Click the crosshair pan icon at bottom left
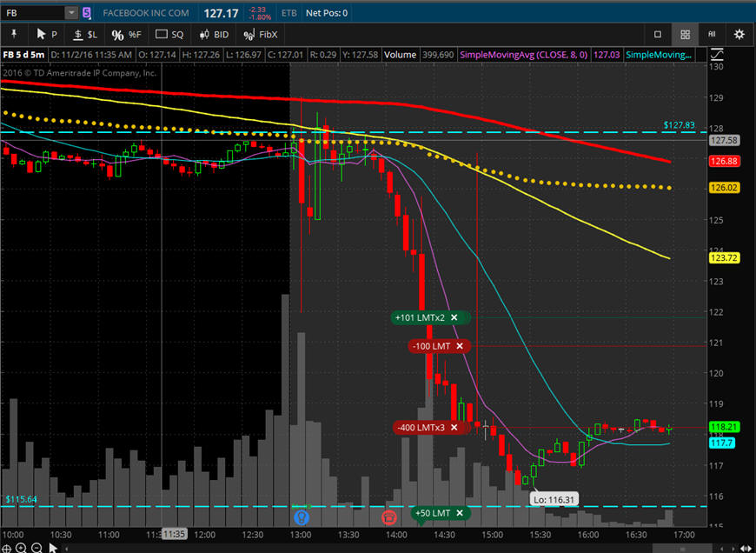Screen dimensions: 756x553 tap(7, 548)
